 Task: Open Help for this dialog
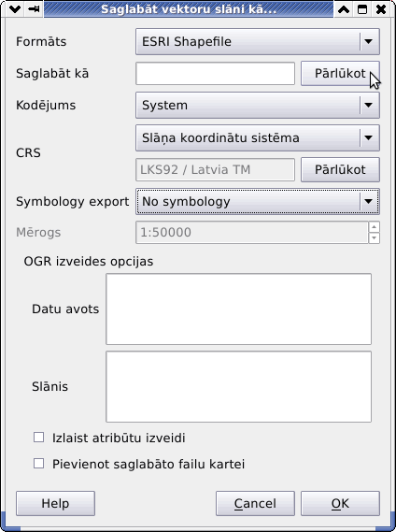(55, 504)
